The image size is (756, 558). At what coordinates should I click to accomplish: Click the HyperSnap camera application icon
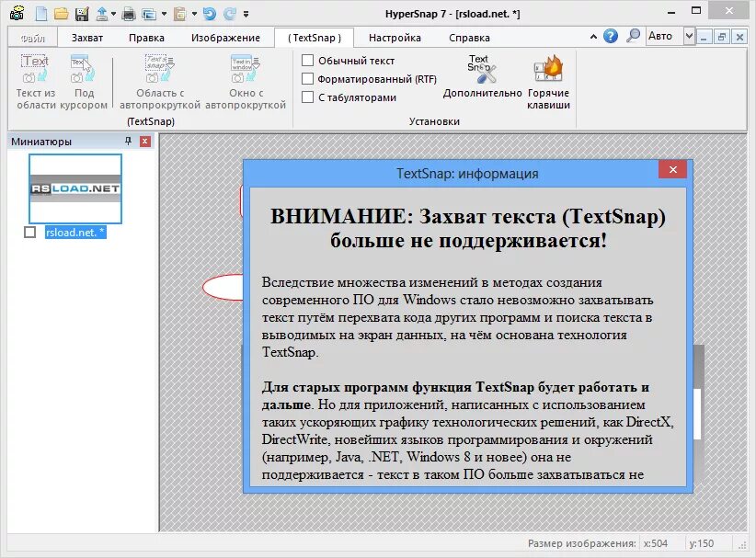[x=17, y=13]
